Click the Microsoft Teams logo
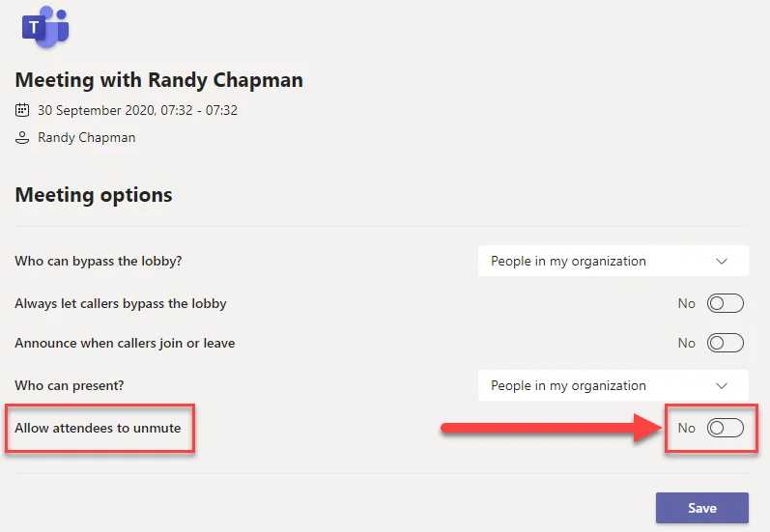Viewport: 770px width, 532px height. [45, 28]
